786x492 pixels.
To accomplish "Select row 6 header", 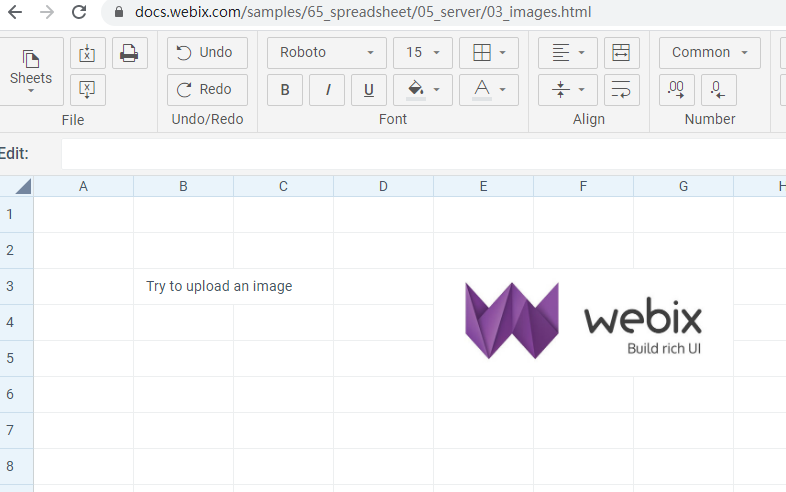I will coord(17,394).
